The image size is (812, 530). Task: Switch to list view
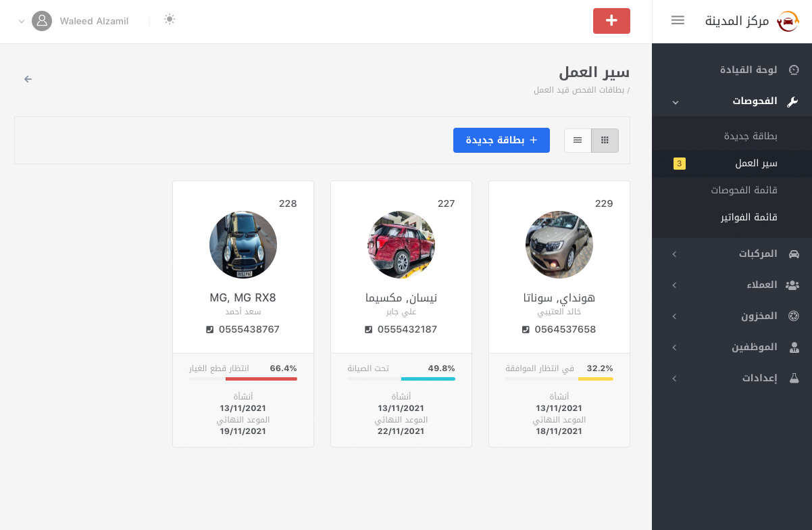coord(578,140)
